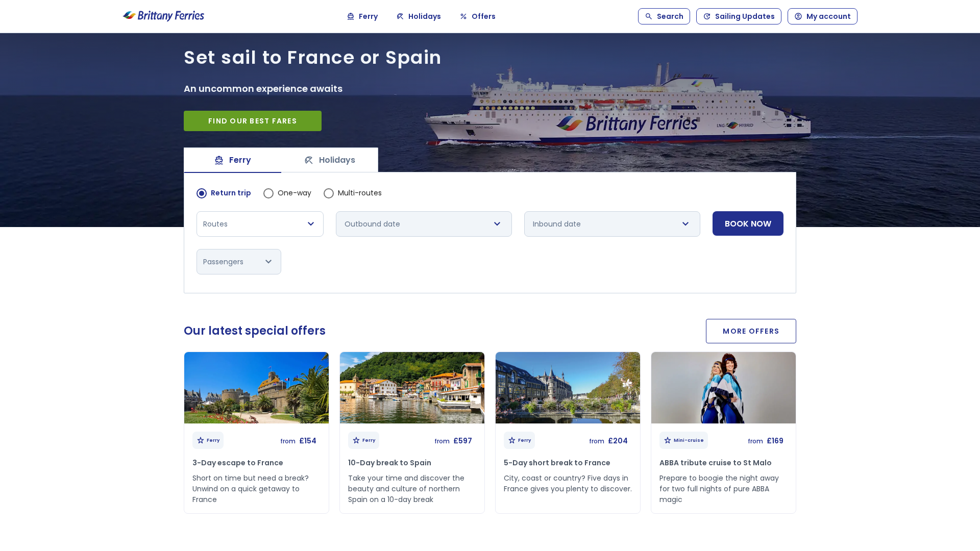Image resolution: width=980 pixels, height=551 pixels.
Task: Open the Routes dropdown
Action: pyautogui.click(x=260, y=224)
